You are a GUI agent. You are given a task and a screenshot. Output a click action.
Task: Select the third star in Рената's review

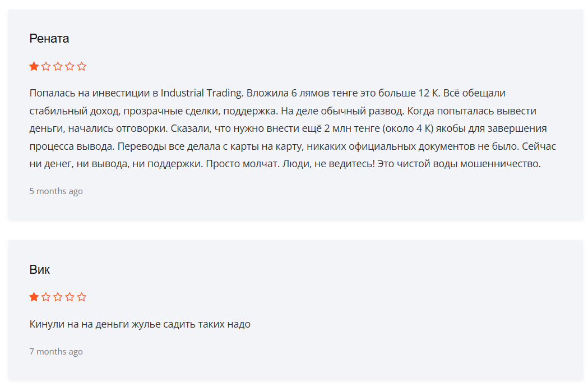[58, 66]
